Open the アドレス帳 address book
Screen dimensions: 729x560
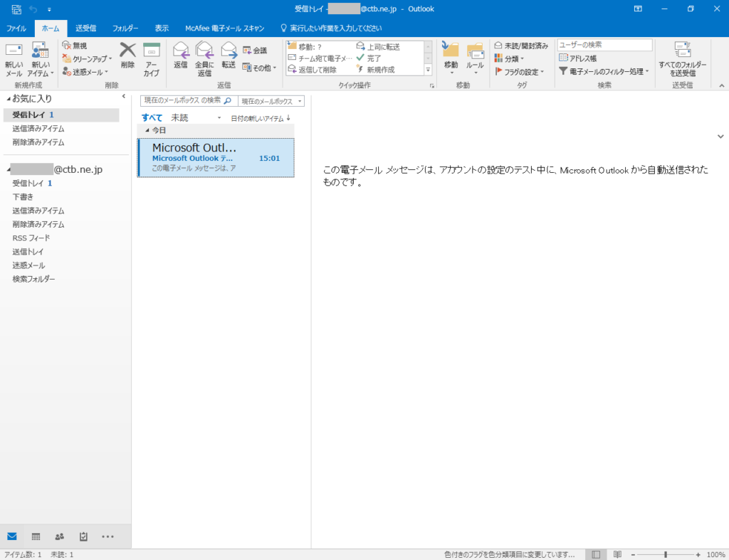click(x=578, y=58)
